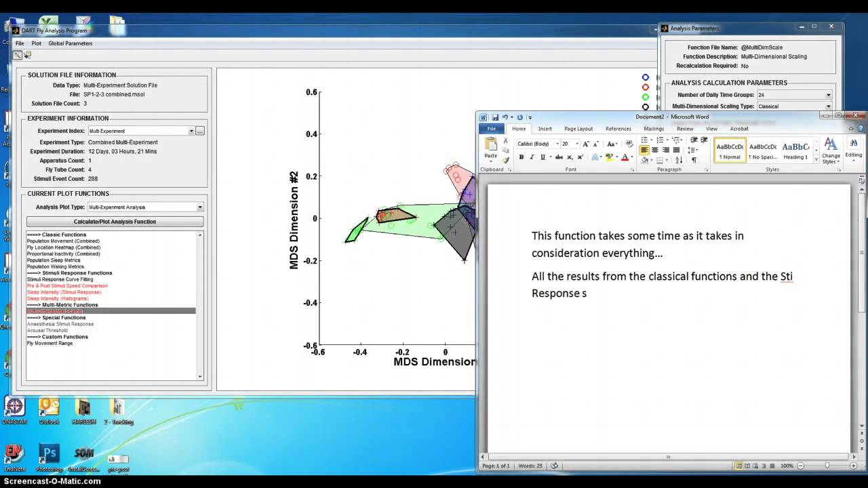Open Word's File backstage button
Screen dimensions: 868x488
click(492, 129)
